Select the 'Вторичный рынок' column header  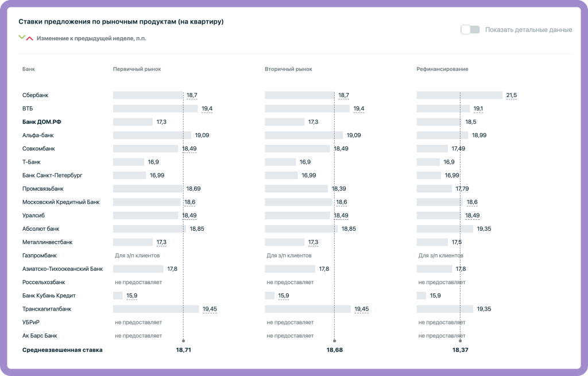[x=288, y=69]
